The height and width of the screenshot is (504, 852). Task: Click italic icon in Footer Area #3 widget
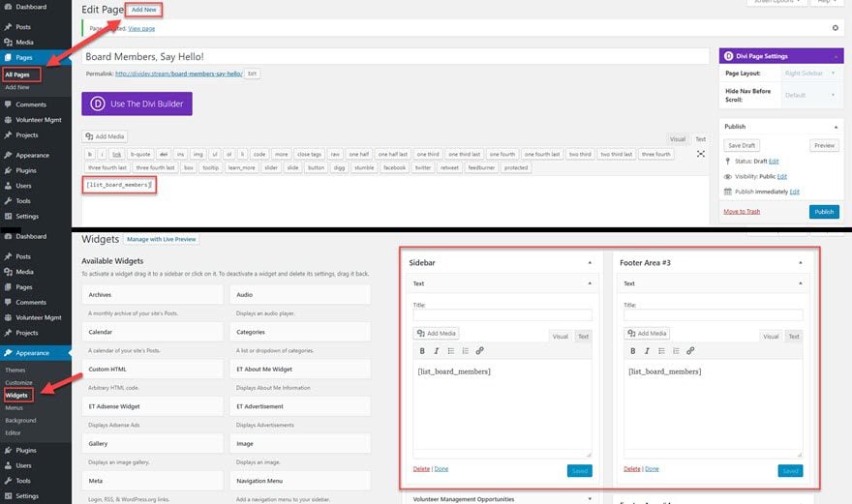coord(647,351)
